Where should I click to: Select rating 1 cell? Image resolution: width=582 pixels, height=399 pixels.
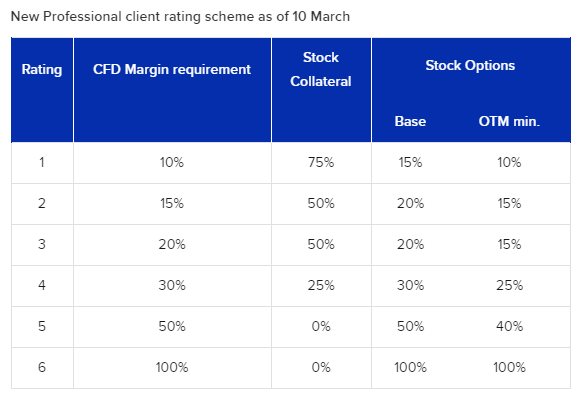tap(42, 162)
